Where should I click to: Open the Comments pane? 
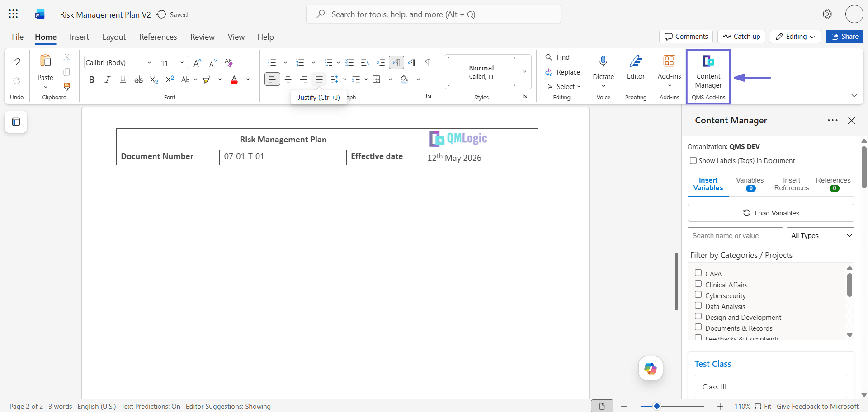click(x=686, y=37)
